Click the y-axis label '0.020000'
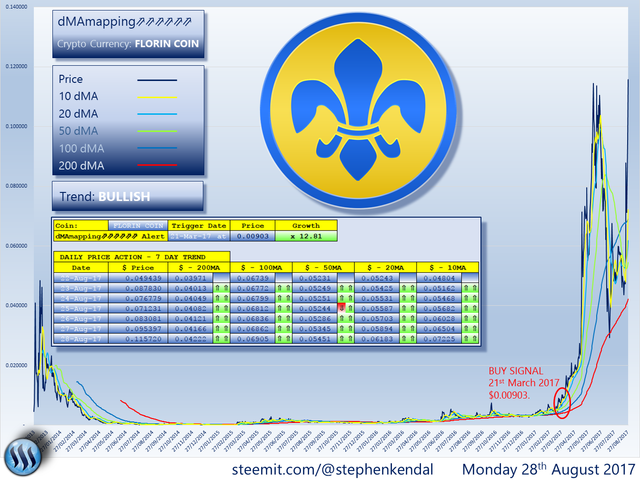 [x=16, y=365]
